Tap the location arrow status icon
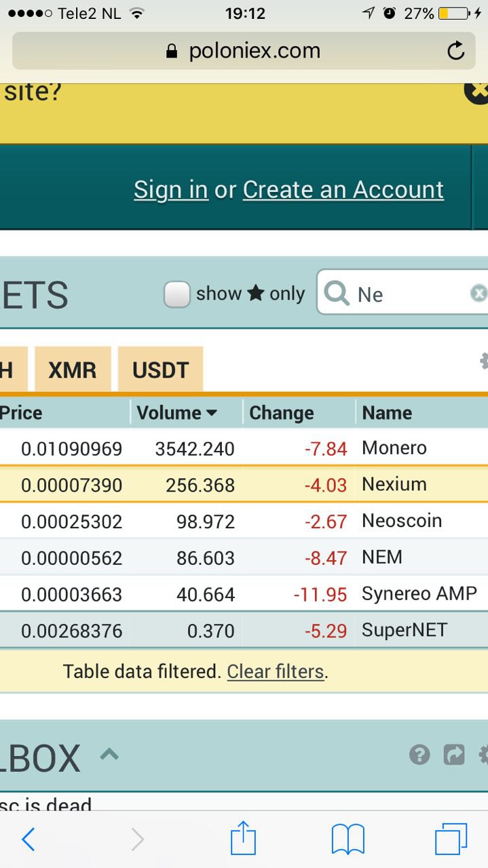 click(369, 13)
